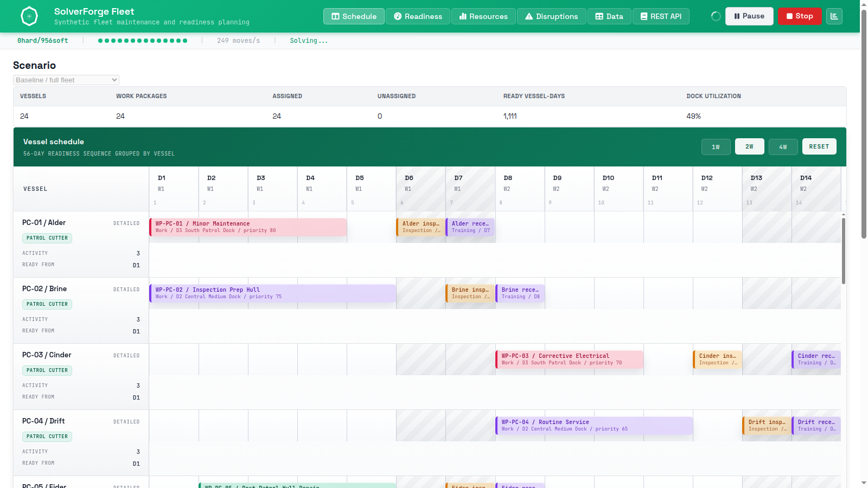Go to the Disruptions tab
The width and height of the screenshot is (868, 488).
[x=551, y=16]
